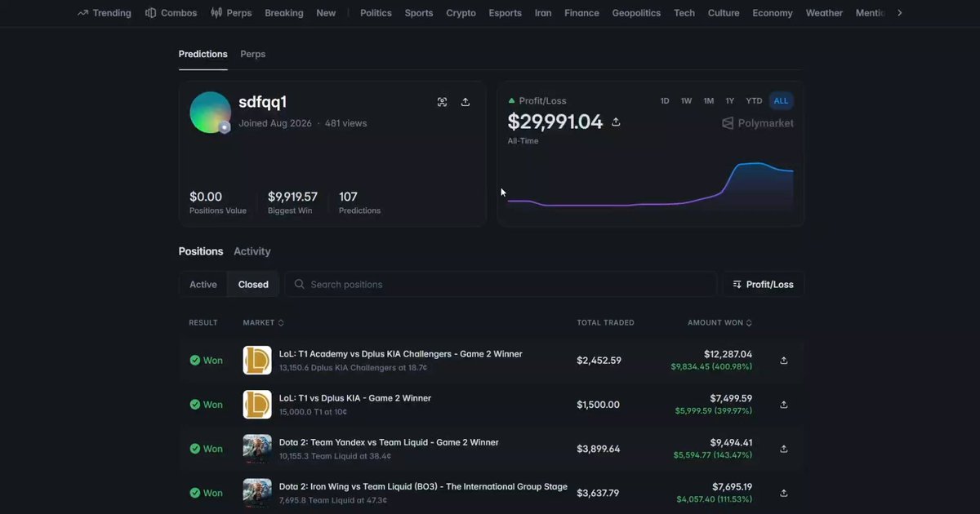
Task: Share the Iron Wing vs Team Liquid position
Action: pyautogui.click(x=784, y=493)
